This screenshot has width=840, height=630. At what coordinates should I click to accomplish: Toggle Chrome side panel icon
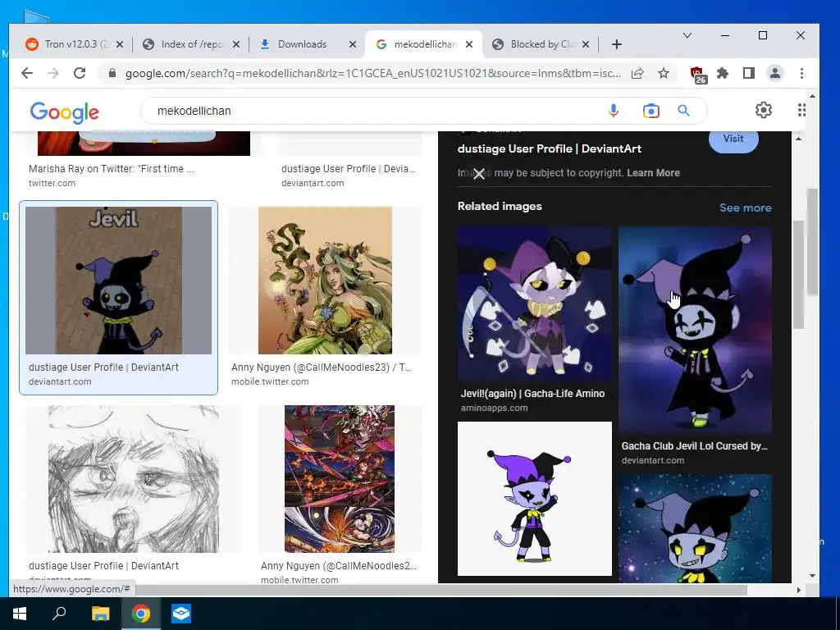(749, 73)
